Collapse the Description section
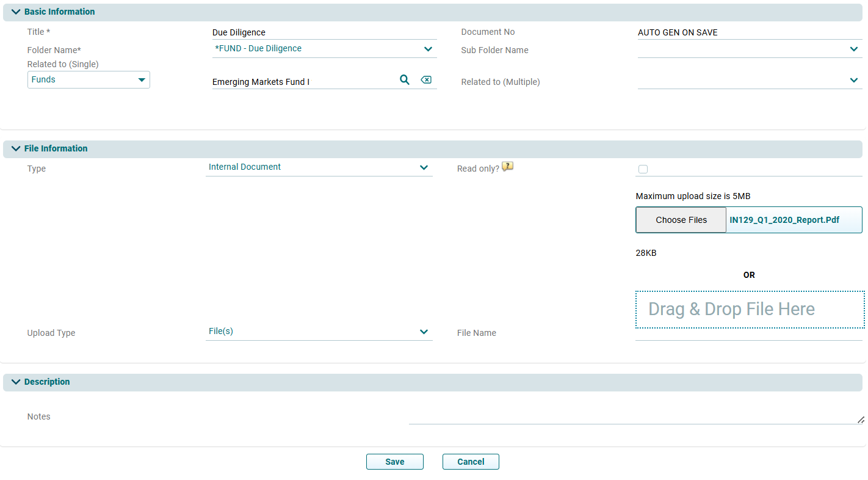 click(16, 382)
